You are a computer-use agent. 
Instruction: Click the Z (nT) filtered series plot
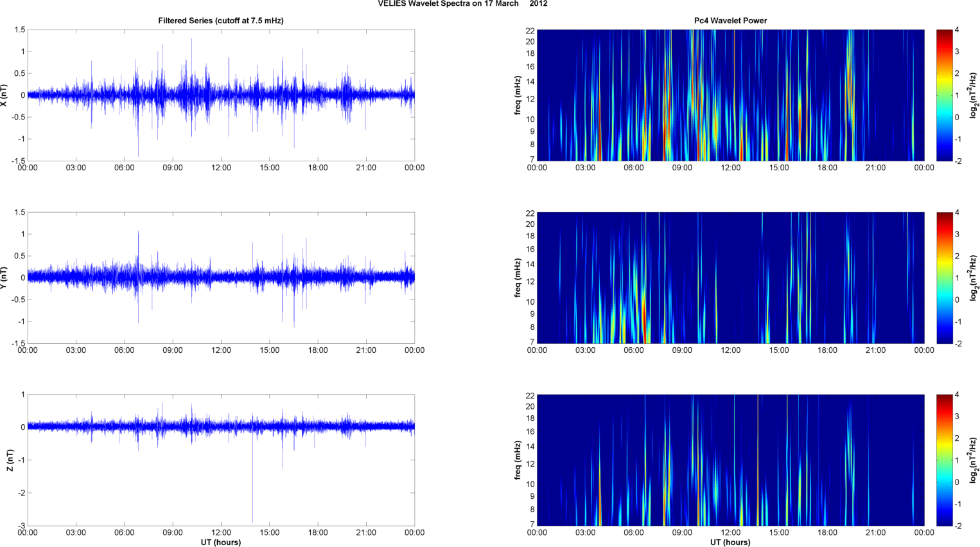pyautogui.click(x=221, y=460)
